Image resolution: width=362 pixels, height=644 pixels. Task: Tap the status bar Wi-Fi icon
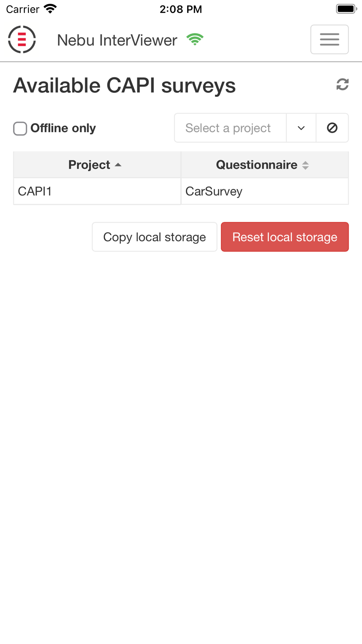[x=50, y=9]
